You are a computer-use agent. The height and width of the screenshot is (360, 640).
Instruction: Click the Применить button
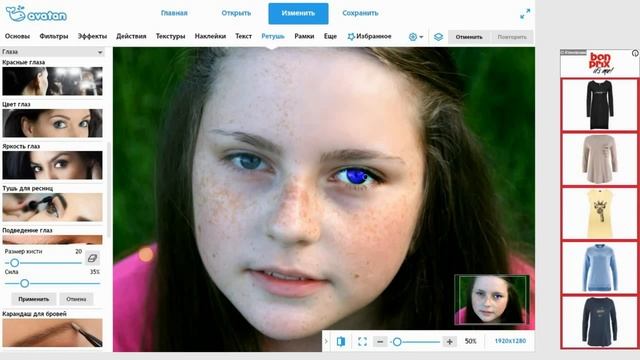[33, 299]
